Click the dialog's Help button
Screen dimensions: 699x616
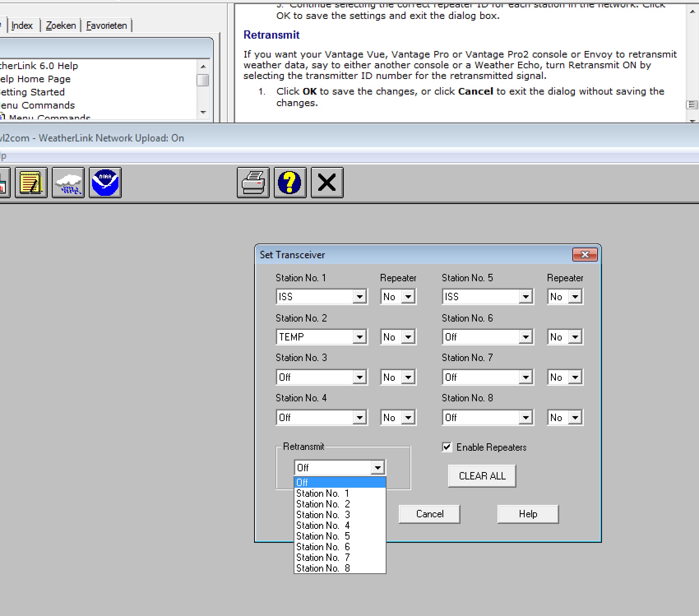click(528, 514)
